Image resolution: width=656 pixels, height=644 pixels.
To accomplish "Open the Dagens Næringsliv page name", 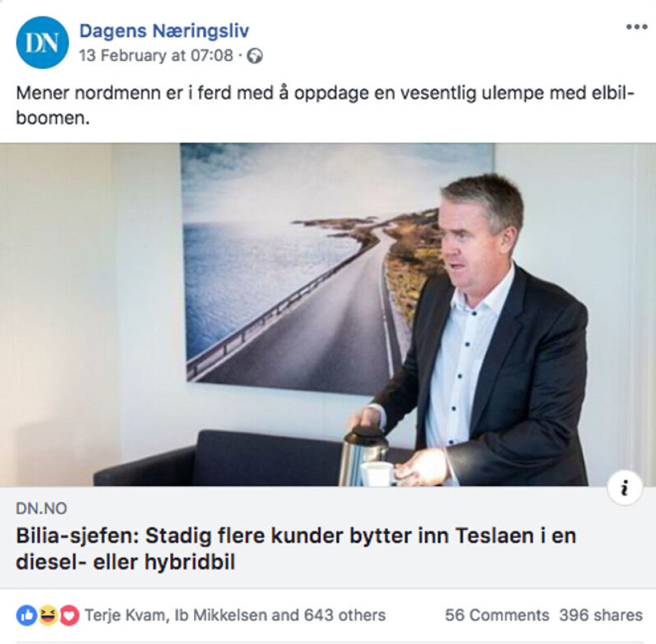I will tap(164, 31).
